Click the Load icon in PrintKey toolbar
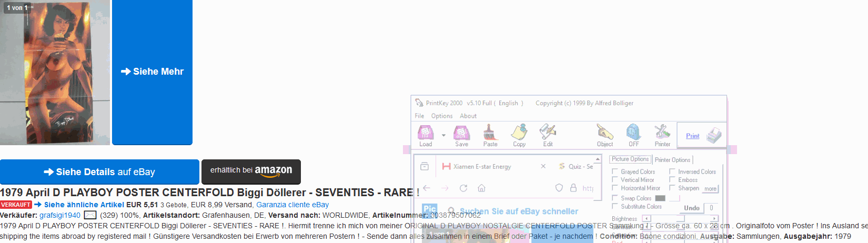 tap(426, 133)
